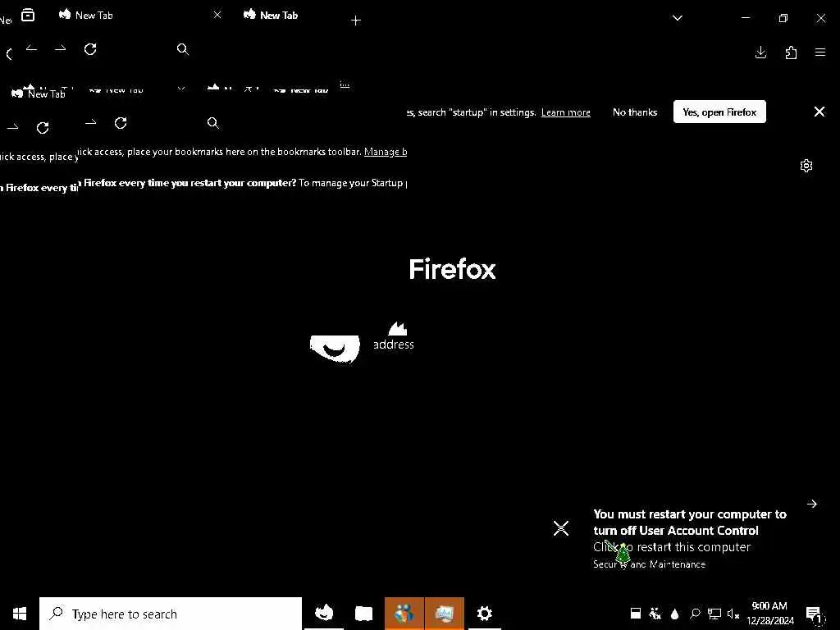The height and width of the screenshot is (630, 840).
Task: Expand the list all tabs chevron
Action: (677, 18)
